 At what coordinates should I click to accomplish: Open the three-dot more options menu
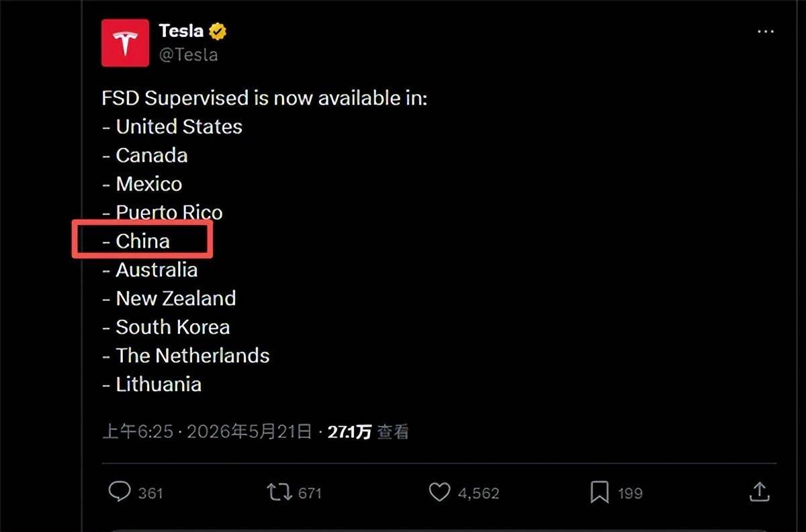point(765,32)
